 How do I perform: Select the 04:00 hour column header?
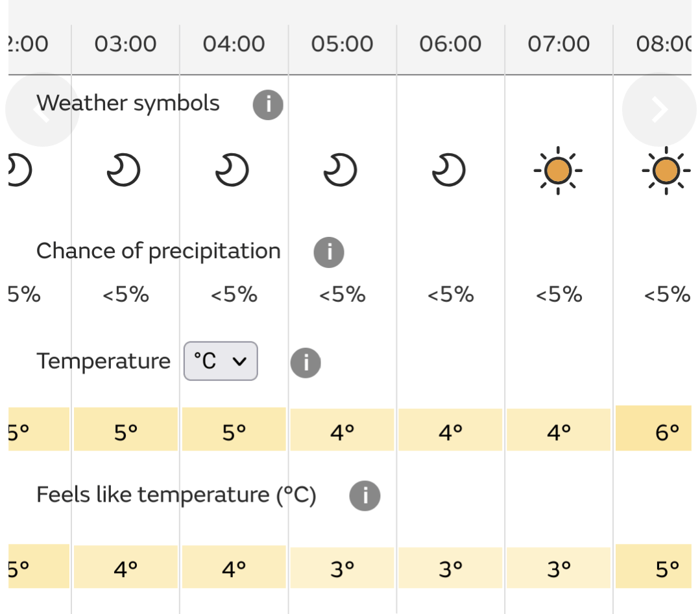(x=234, y=44)
